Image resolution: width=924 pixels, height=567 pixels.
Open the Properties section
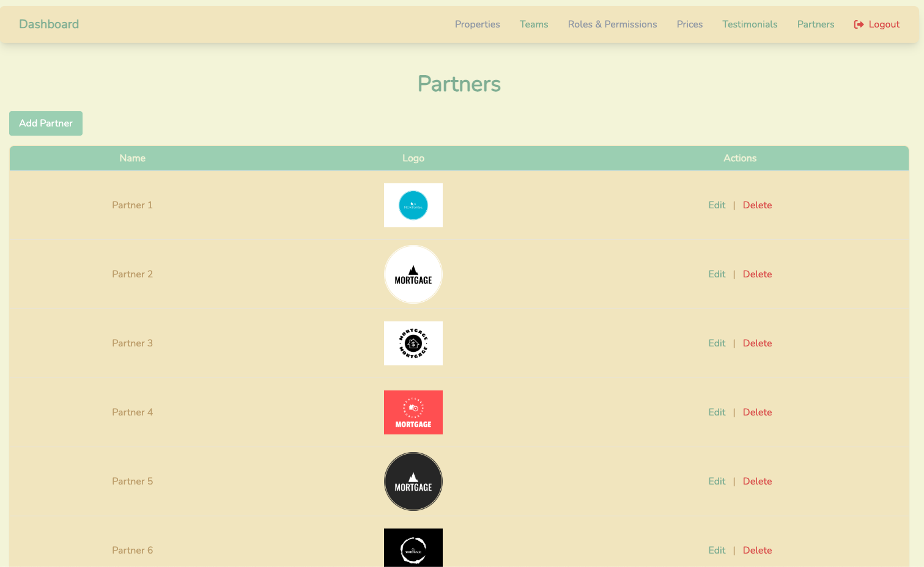(477, 24)
